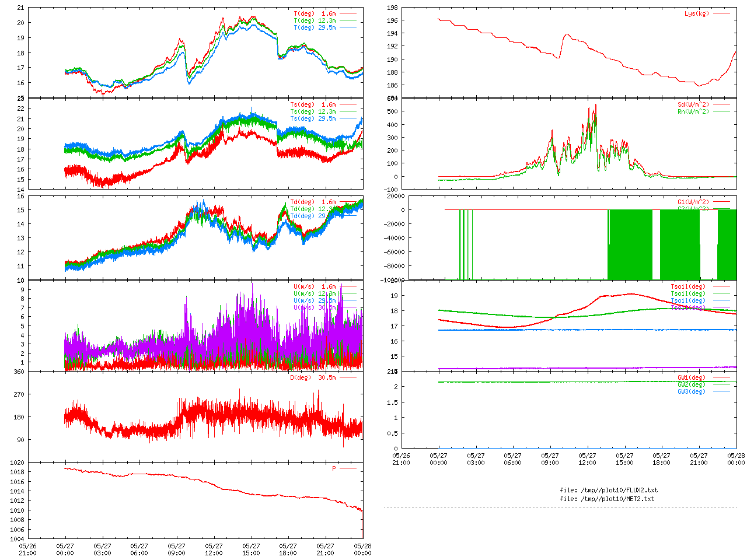Choose the 'GW3(deg)' legend label

(692, 391)
